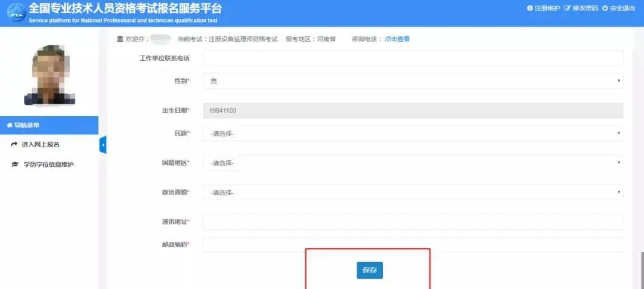
Task: Click the 工作单位联系电话 input field
Action: pos(413,58)
